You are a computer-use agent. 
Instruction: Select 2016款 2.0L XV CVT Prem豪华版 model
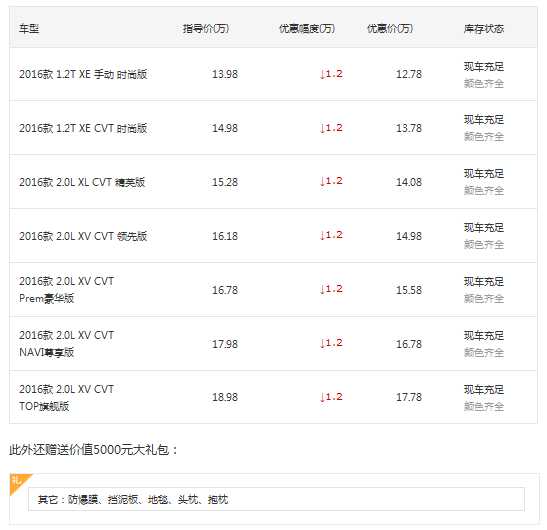click(x=66, y=290)
